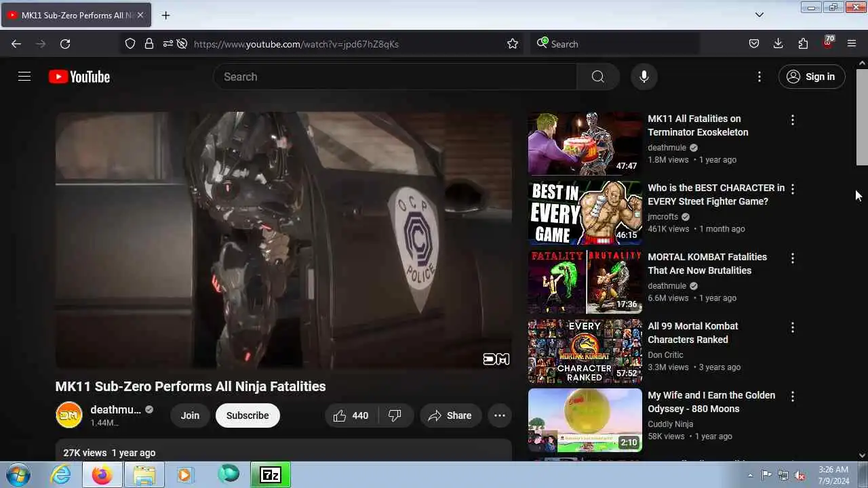Click the video player area
This screenshot has height=488, width=868.
(x=283, y=241)
